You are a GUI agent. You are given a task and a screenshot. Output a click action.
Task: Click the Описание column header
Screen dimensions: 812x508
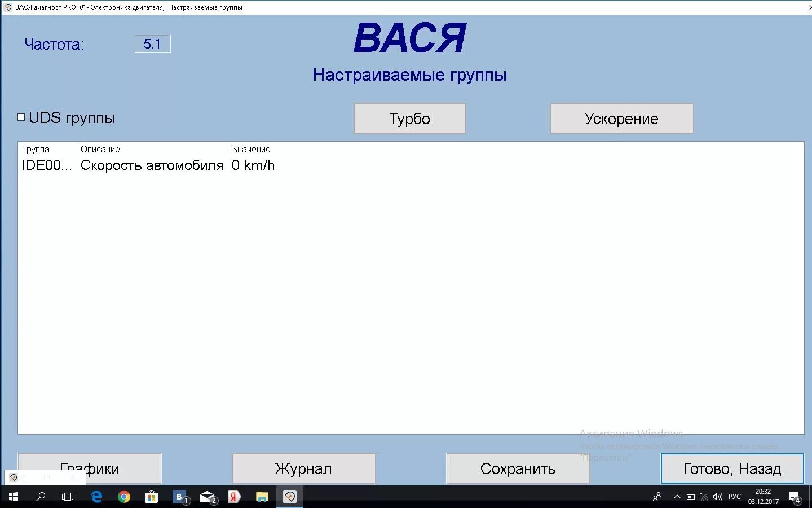coord(100,149)
